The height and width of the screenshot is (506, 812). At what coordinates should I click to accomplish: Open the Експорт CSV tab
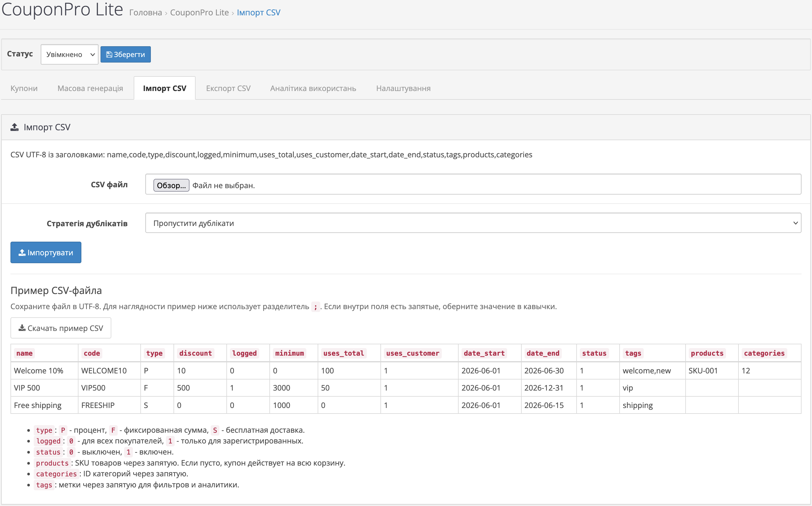tap(228, 88)
